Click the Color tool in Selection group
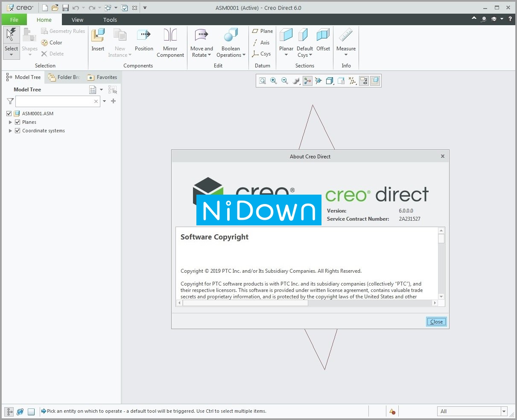This screenshot has width=517, height=420. pyautogui.click(x=52, y=43)
